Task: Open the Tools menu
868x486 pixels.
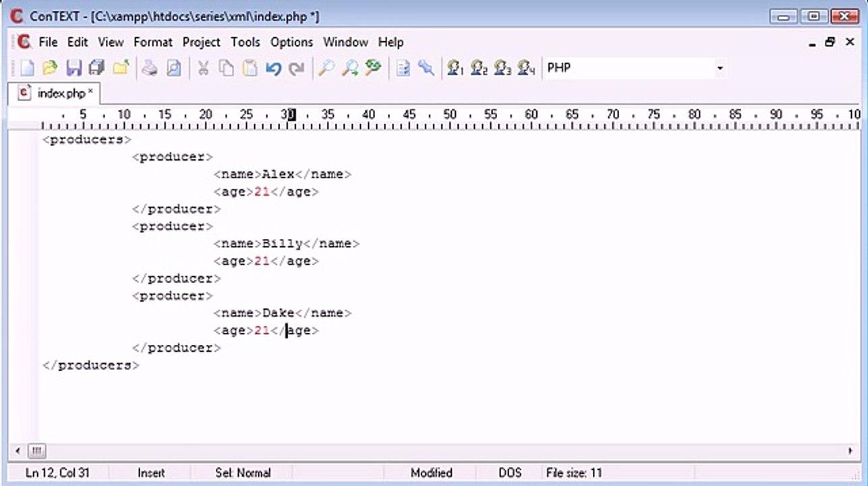Action: 245,42
